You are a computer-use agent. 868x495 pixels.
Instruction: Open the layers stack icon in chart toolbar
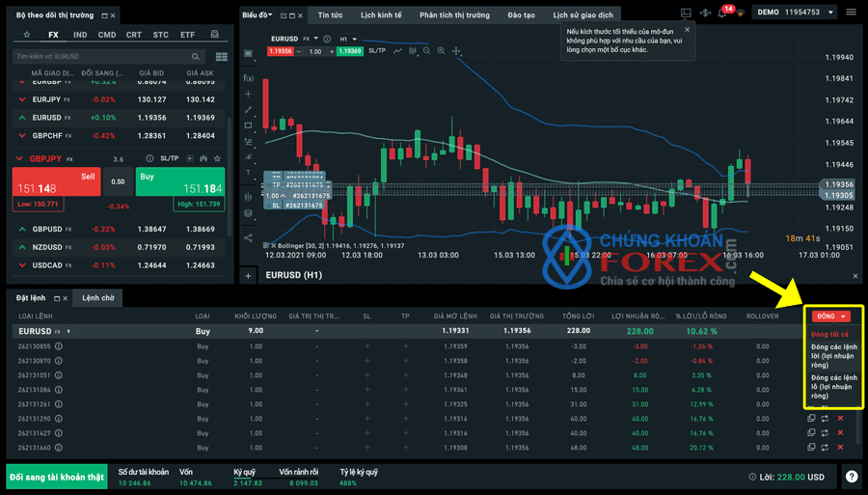[x=248, y=213]
